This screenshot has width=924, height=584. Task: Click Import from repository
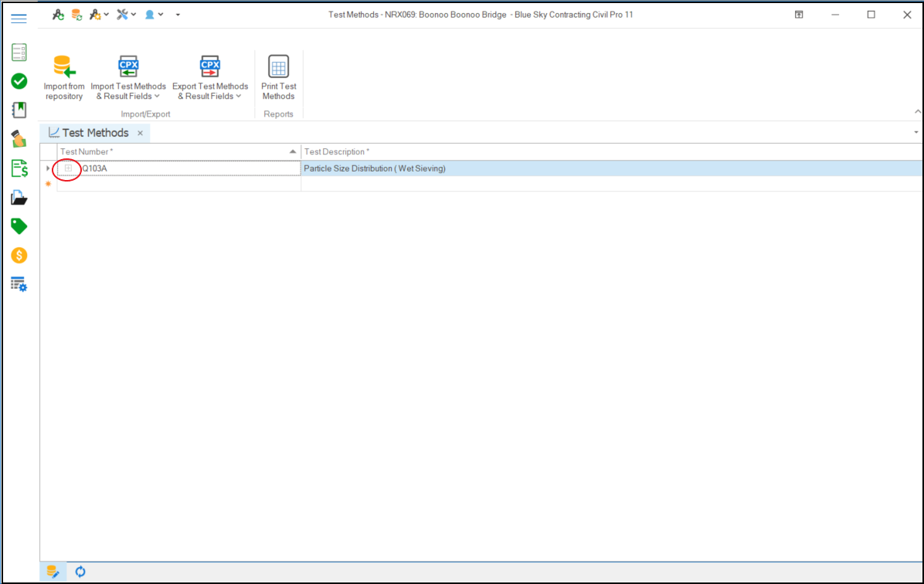click(x=64, y=78)
